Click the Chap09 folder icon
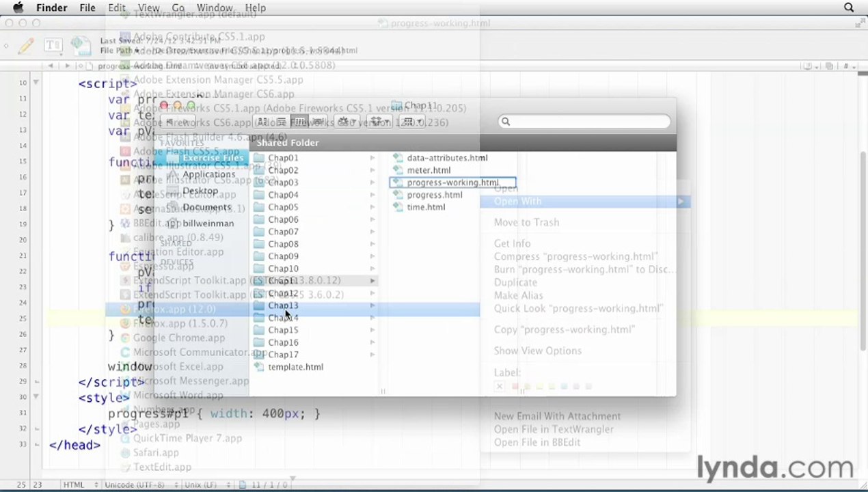This screenshot has width=868, height=492. coord(259,256)
